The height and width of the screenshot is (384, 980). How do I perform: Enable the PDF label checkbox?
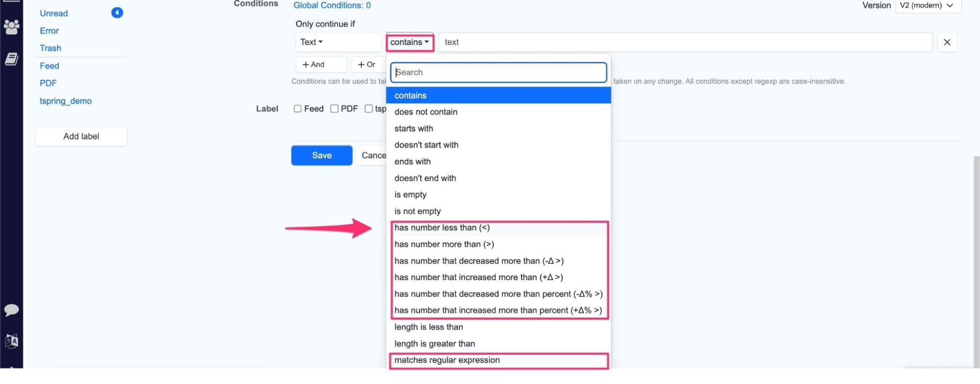point(334,108)
